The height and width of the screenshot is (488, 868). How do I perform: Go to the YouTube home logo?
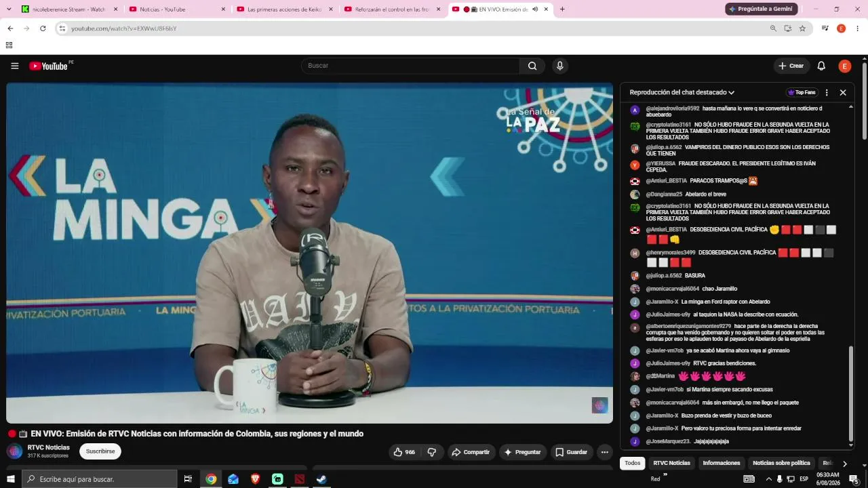(x=48, y=66)
